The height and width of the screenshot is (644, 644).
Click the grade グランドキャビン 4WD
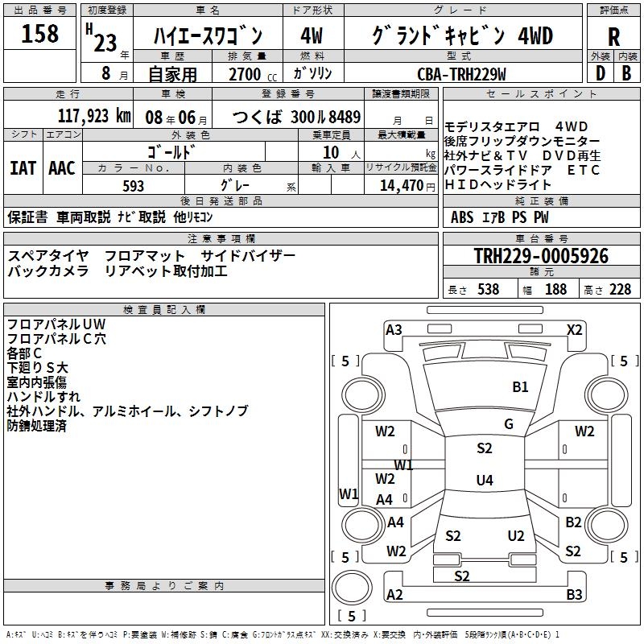[463, 35]
